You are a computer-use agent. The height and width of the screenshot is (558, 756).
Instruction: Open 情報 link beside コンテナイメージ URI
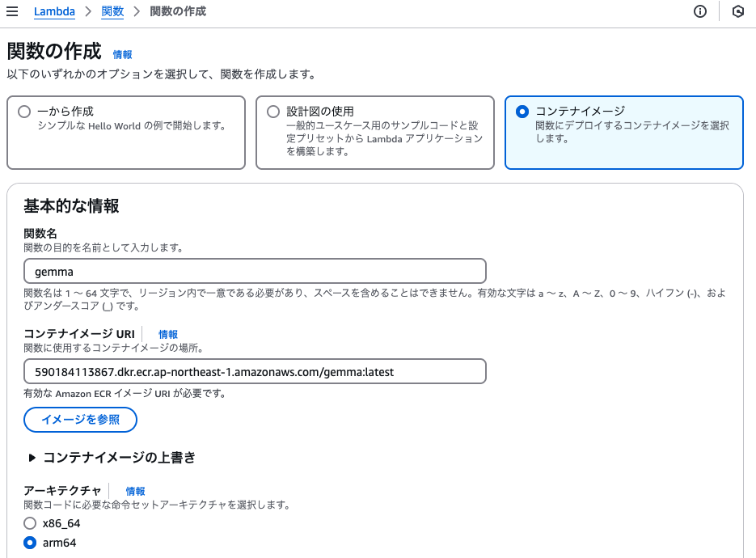point(168,334)
